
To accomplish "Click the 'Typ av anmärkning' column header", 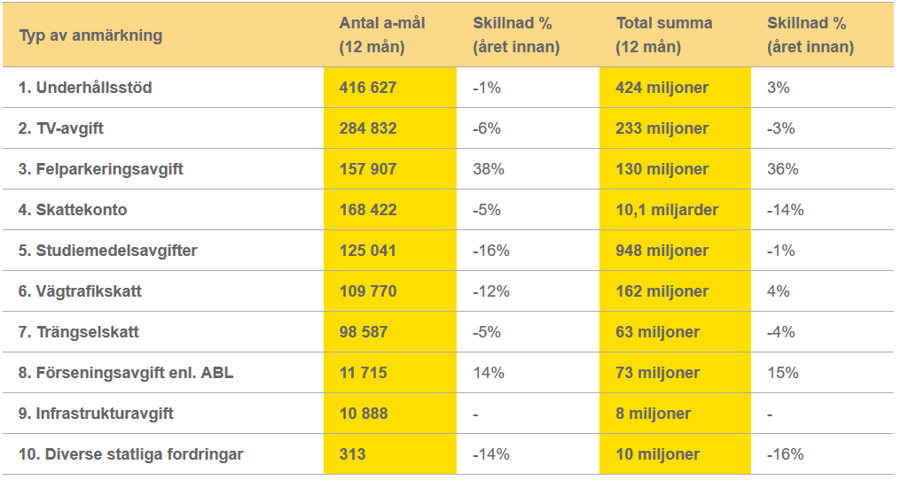I will pyautogui.click(x=90, y=36).
